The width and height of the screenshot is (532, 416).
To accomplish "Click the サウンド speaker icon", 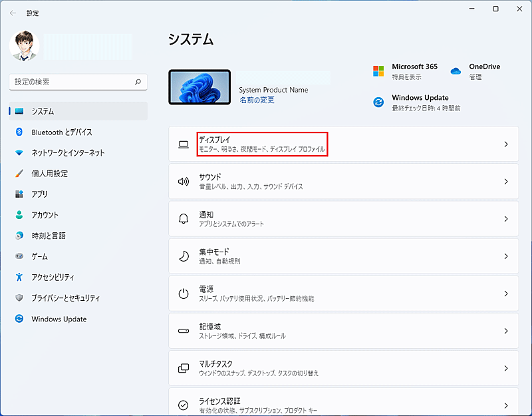I will click(x=184, y=181).
